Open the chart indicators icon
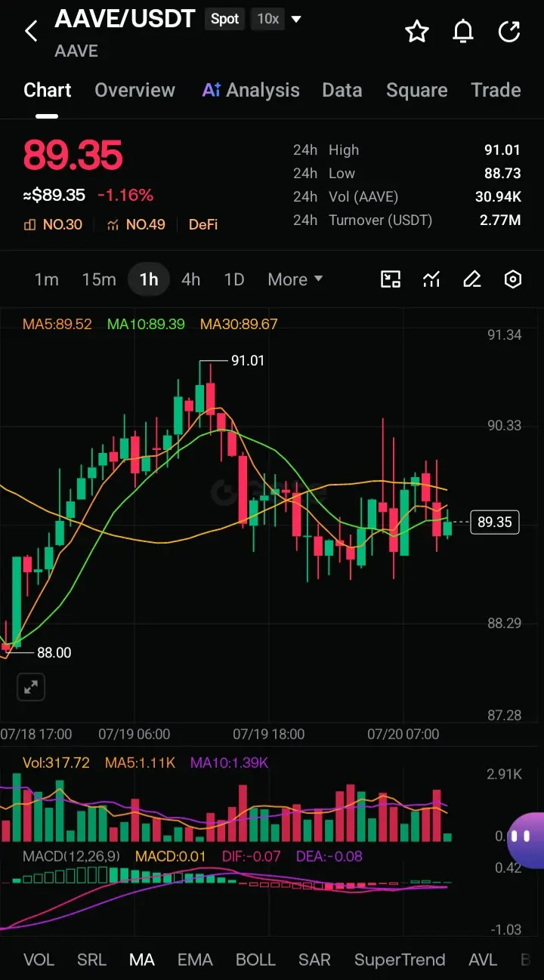 tap(431, 279)
